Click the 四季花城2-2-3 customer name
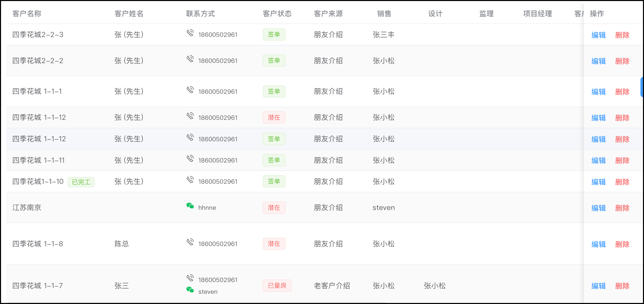Viewport: 644px width, 304px height. click(38, 34)
